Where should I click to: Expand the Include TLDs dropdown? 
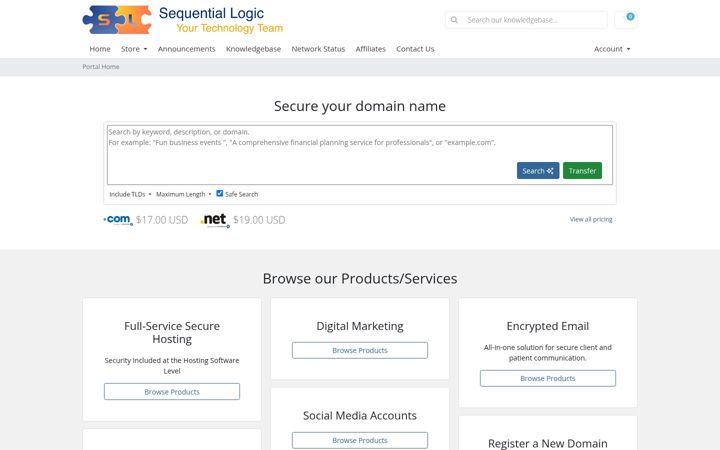point(130,194)
